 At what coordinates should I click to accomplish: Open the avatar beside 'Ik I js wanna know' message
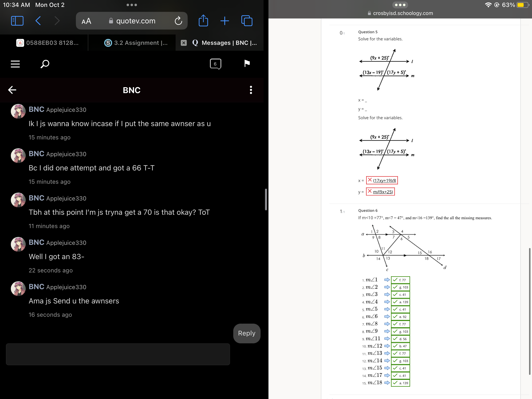[x=18, y=111]
